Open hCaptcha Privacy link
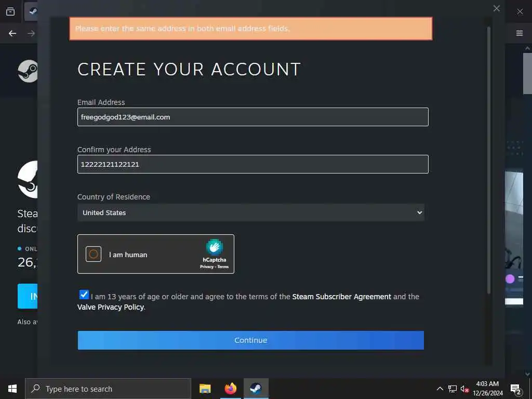This screenshot has width=532, height=399. tap(206, 267)
